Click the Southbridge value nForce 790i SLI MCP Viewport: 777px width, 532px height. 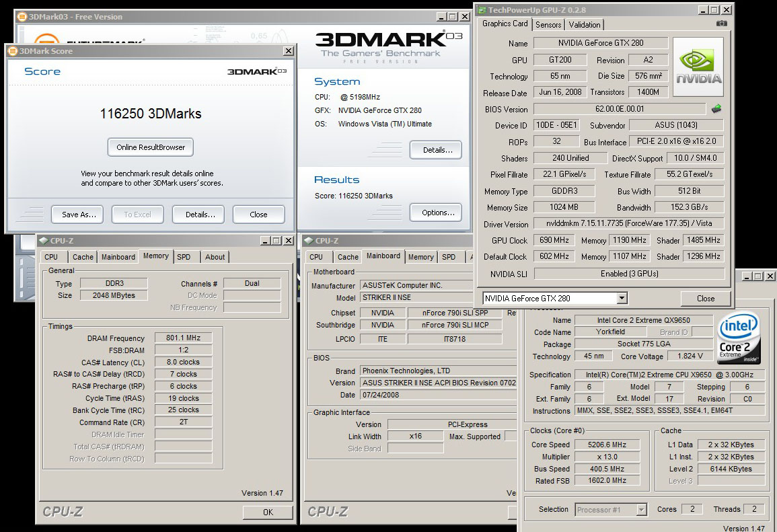pyautogui.click(x=455, y=325)
